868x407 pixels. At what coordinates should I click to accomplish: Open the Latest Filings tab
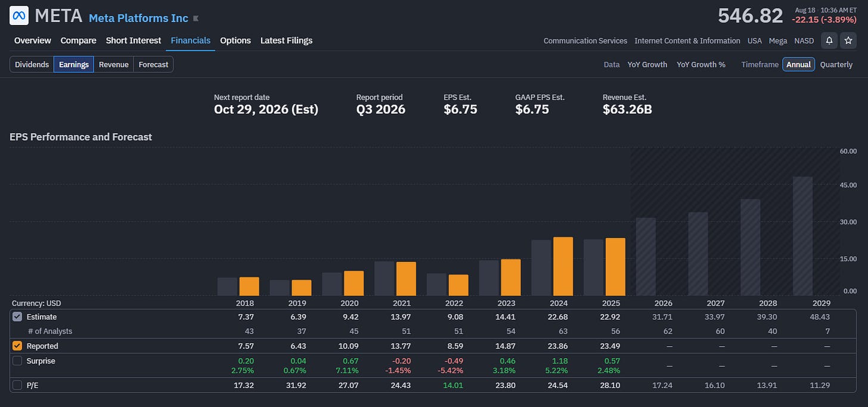(x=286, y=41)
